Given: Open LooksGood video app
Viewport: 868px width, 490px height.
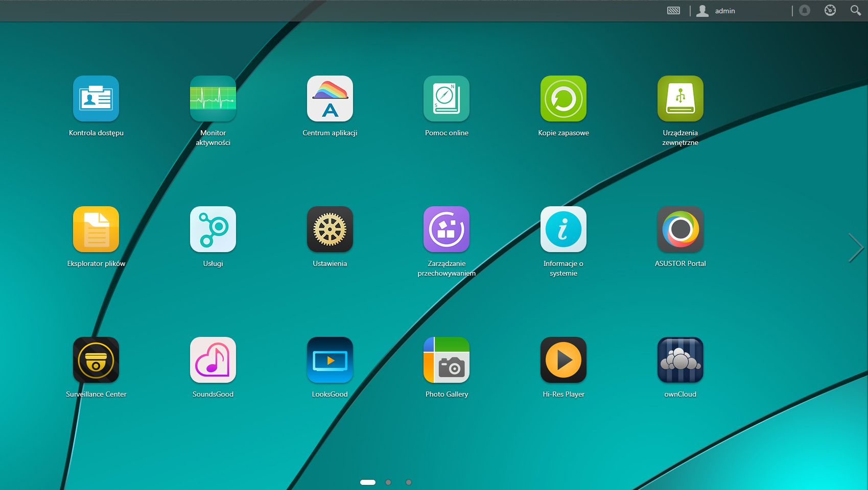Looking at the screenshot, I should [330, 360].
